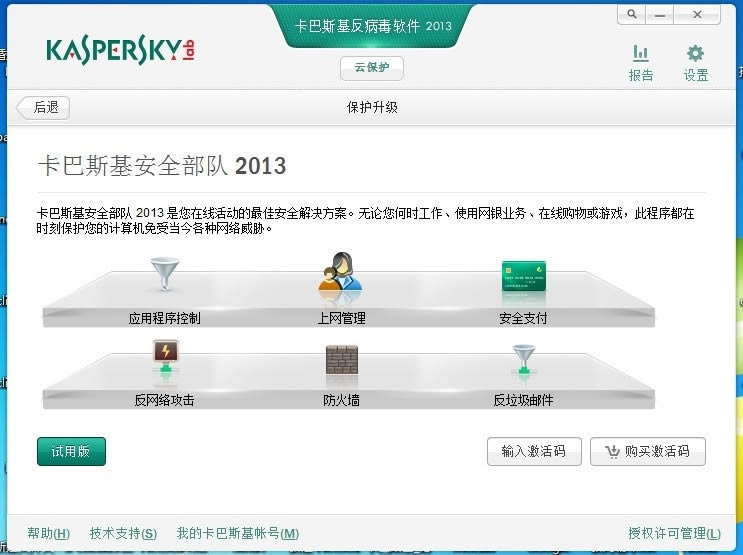Click the green safe money card icon
Screen dimensions: 743x555
click(x=524, y=275)
